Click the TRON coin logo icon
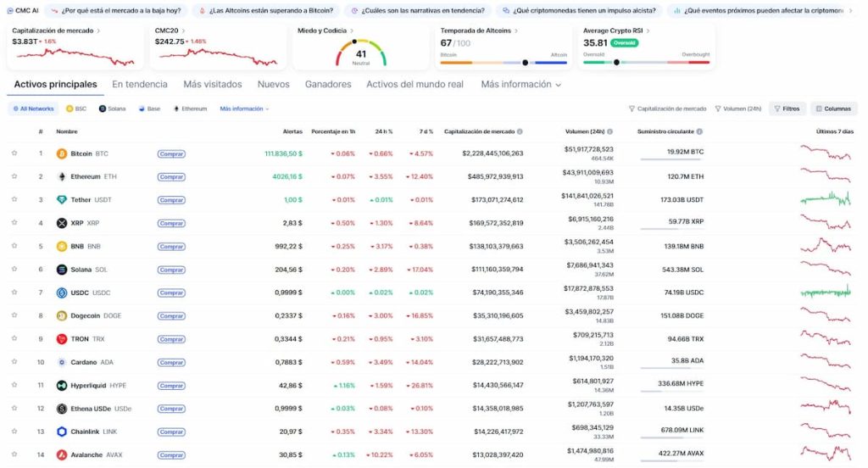This screenshot has height=468, width=868. coord(61,339)
